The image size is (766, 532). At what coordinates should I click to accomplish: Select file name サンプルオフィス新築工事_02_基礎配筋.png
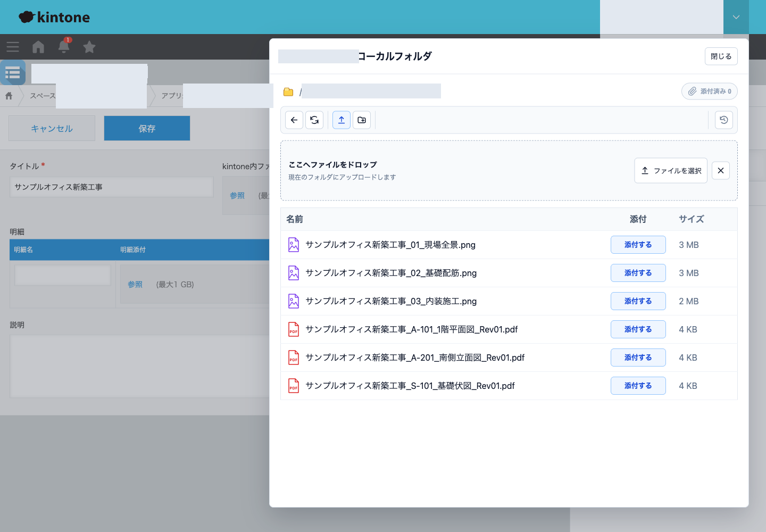(391, 273)
